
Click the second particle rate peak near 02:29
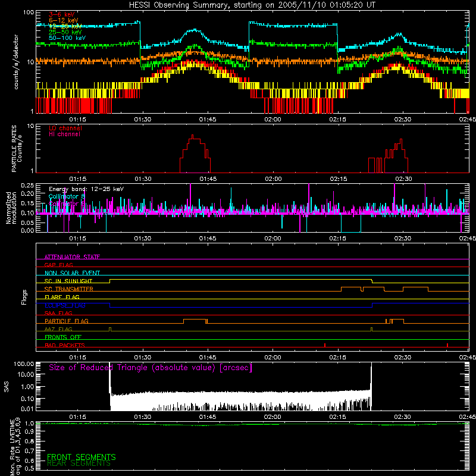coord(401,140)
